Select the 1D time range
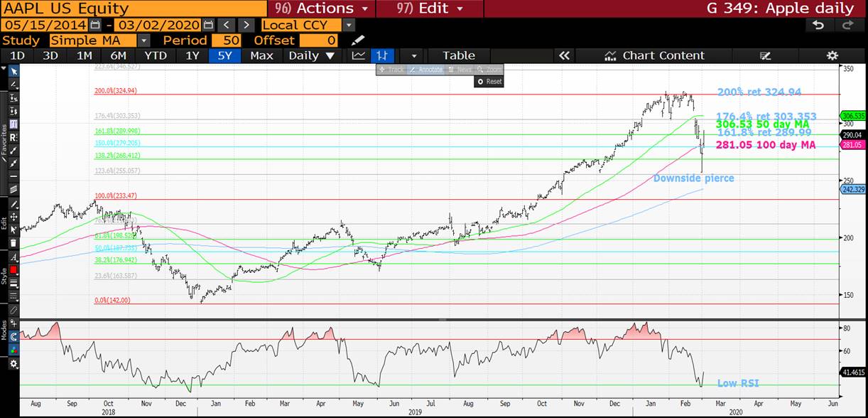 17,55
